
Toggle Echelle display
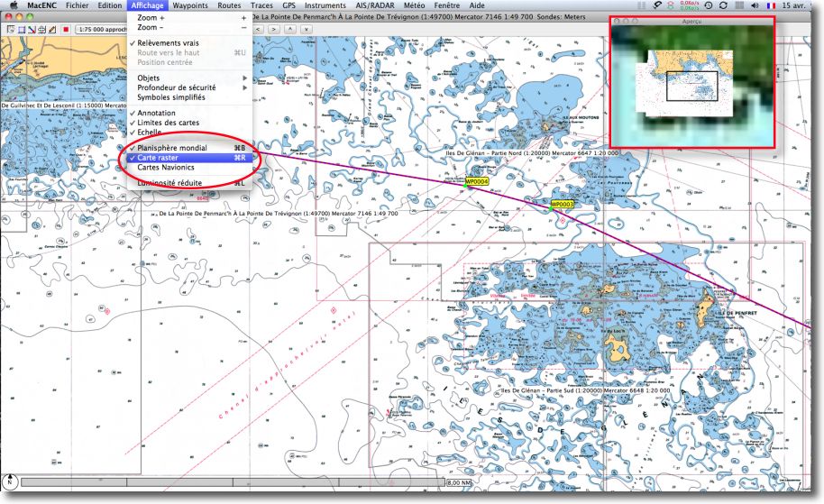click(x=189, y=133)
